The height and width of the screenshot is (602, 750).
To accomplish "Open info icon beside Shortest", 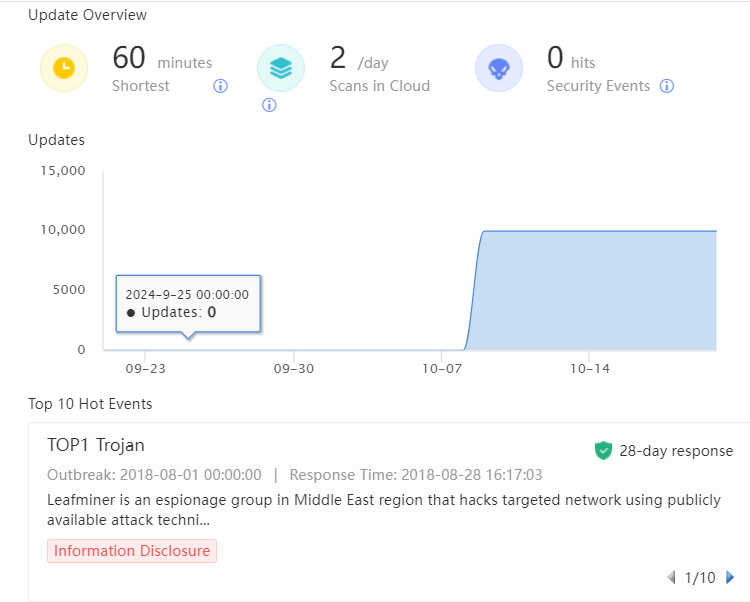I will pos(221,86).
